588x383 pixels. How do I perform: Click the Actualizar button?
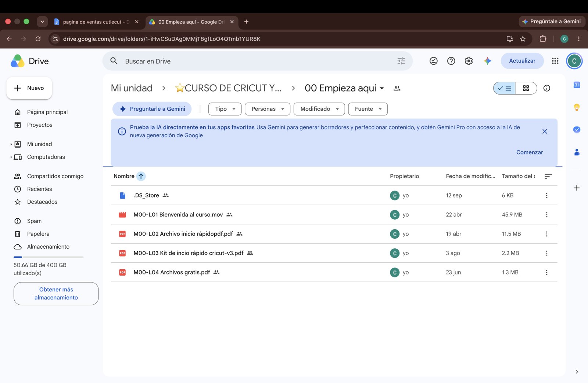pyautogui.click(x=522, y=61)
